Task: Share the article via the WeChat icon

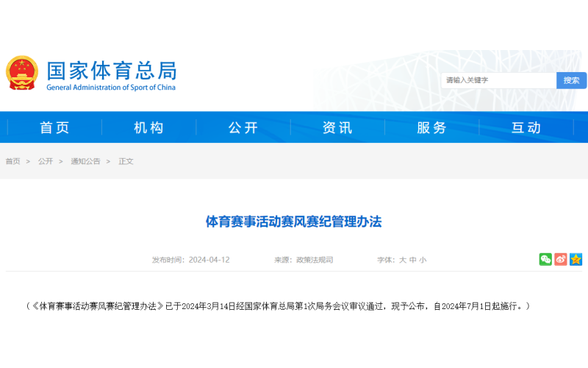Action: coord(545,259)
